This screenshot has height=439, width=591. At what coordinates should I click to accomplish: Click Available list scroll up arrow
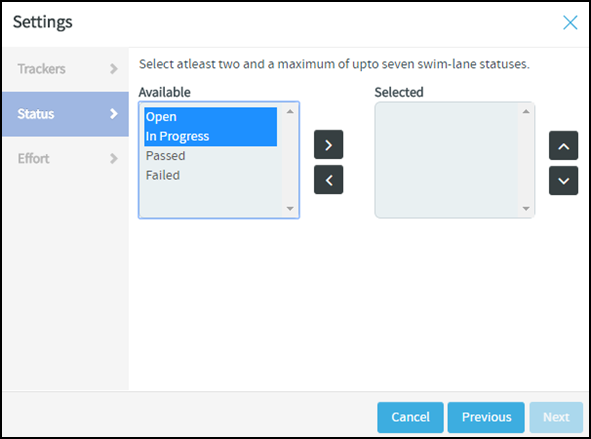pos(290,111)
